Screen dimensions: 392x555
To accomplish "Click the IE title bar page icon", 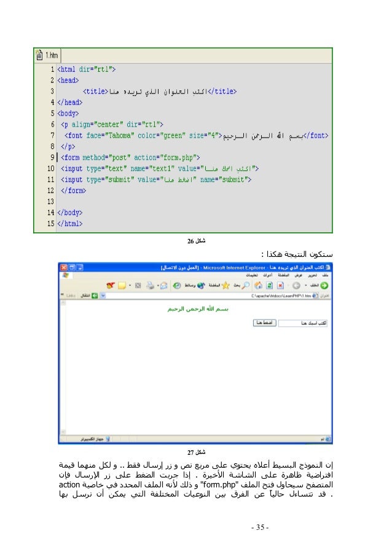I will coord(328,267).
